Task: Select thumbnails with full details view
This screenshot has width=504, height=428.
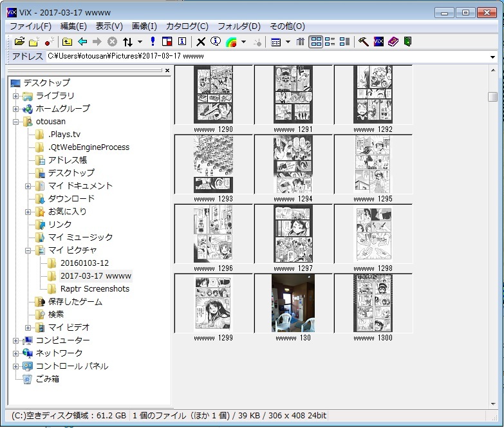Action: point(344,42)
